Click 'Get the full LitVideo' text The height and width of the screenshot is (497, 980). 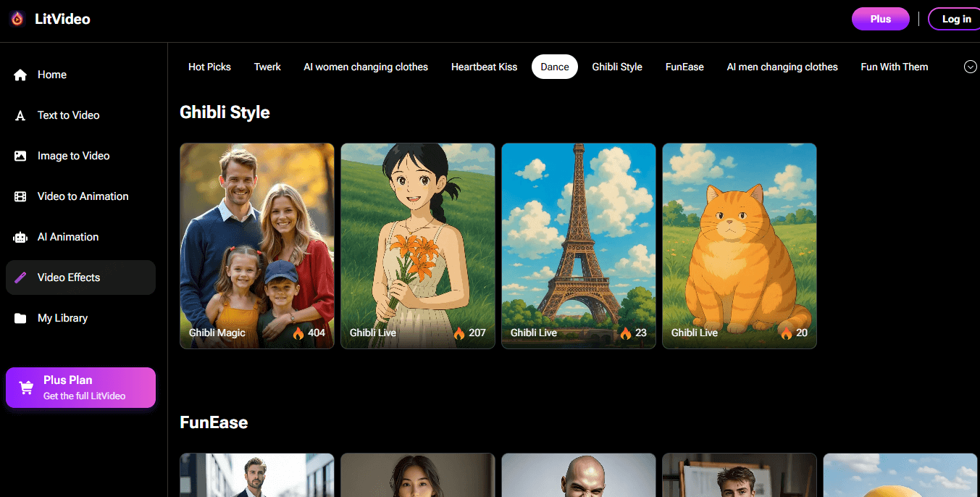click(84, 396)
